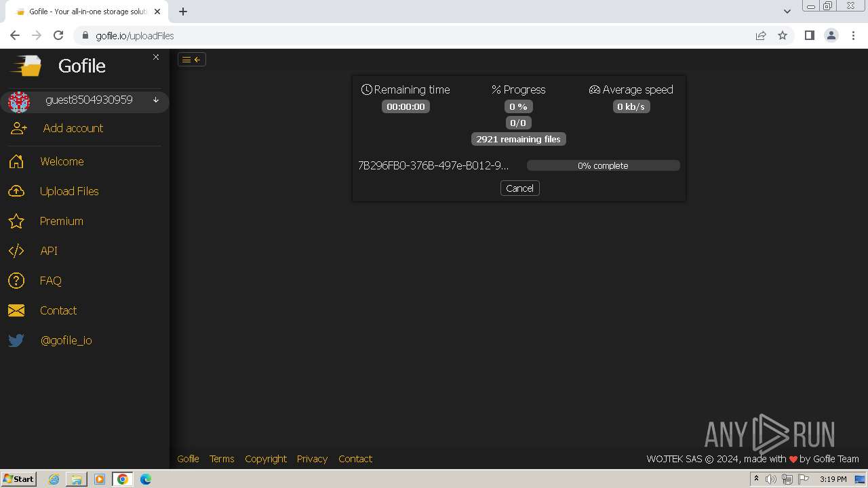Image resolution: width=868 pixels, height=488 pixels.
Task: Click the 0 kb/s speed value
Action: tap(631, 106)
